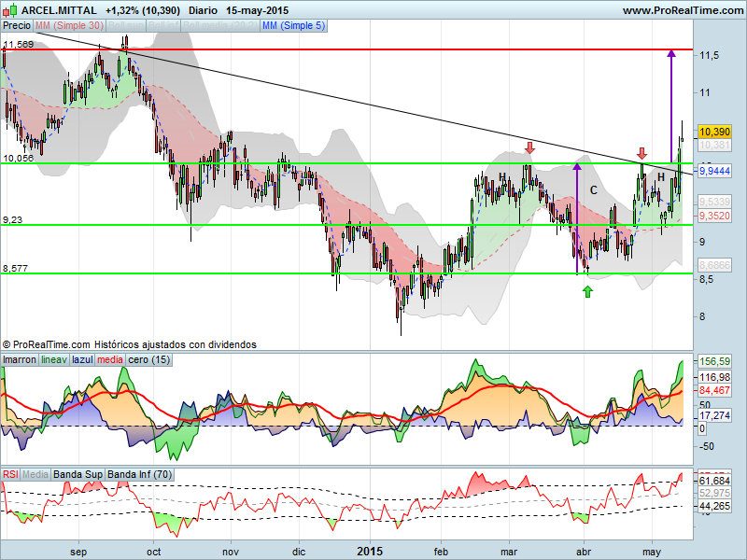The width and height of the screenshot is (747, 560).
Task: Click the candlestick chart icon beside ARCEL.MITTAL
Action: pyautogui.click(x=9, y=10)
